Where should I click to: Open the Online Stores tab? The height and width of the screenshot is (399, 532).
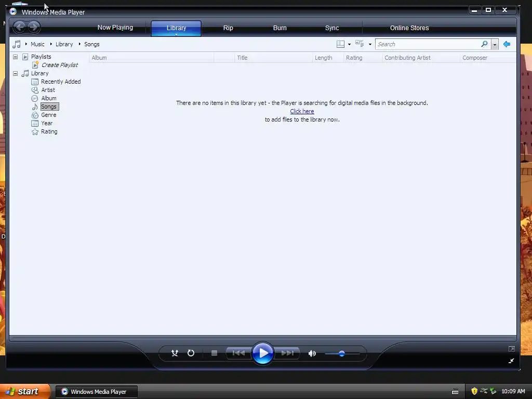coord(409,28)
